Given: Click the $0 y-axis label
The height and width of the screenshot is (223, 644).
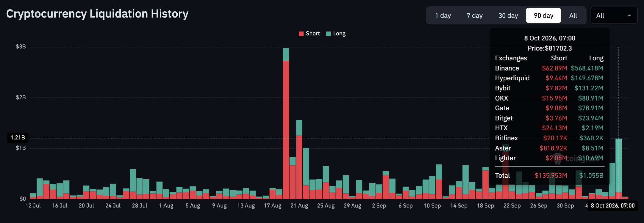Looking at the screenshot, I should tap(23, 199).
